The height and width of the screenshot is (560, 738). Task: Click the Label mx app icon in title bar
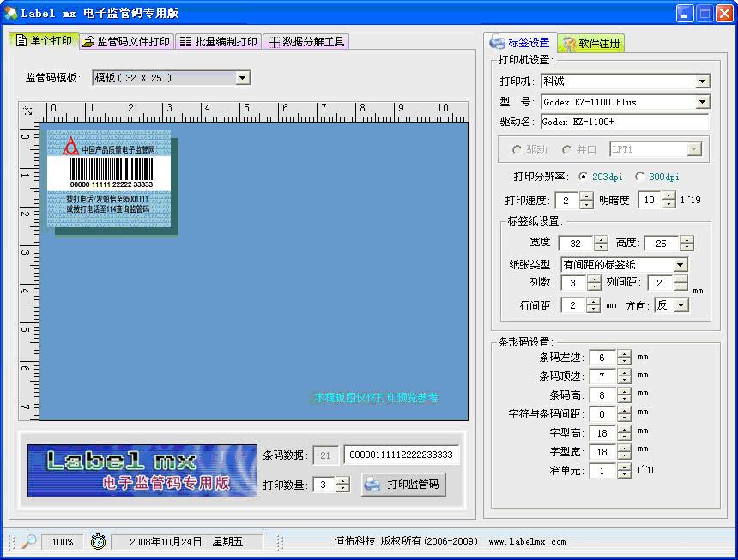(x=10, y=13)
